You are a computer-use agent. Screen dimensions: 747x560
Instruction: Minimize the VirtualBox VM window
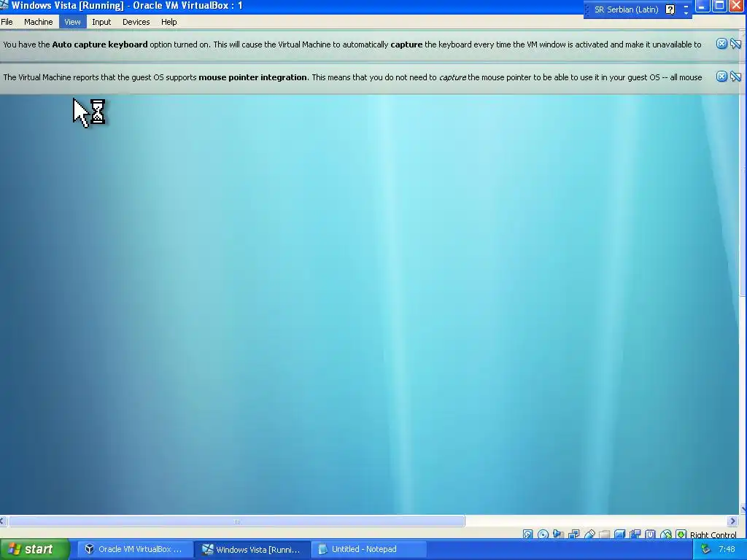tap(703, 6)
